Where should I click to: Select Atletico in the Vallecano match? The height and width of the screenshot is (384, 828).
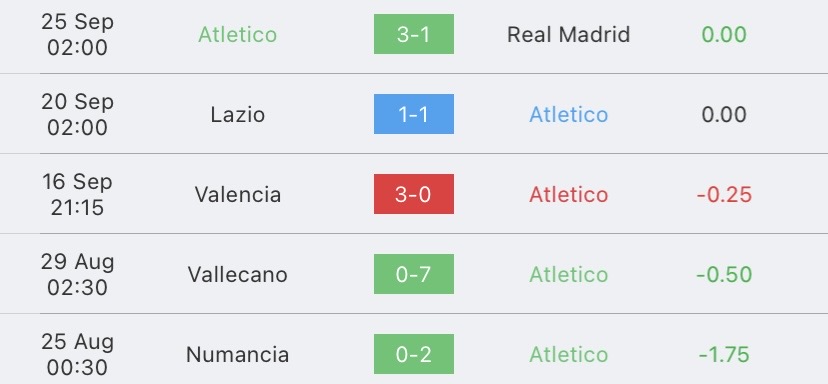point(569,275)
